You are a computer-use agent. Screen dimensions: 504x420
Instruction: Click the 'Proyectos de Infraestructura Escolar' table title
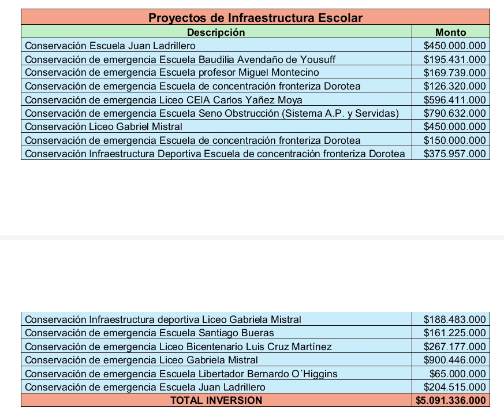[x=255, y=17]
